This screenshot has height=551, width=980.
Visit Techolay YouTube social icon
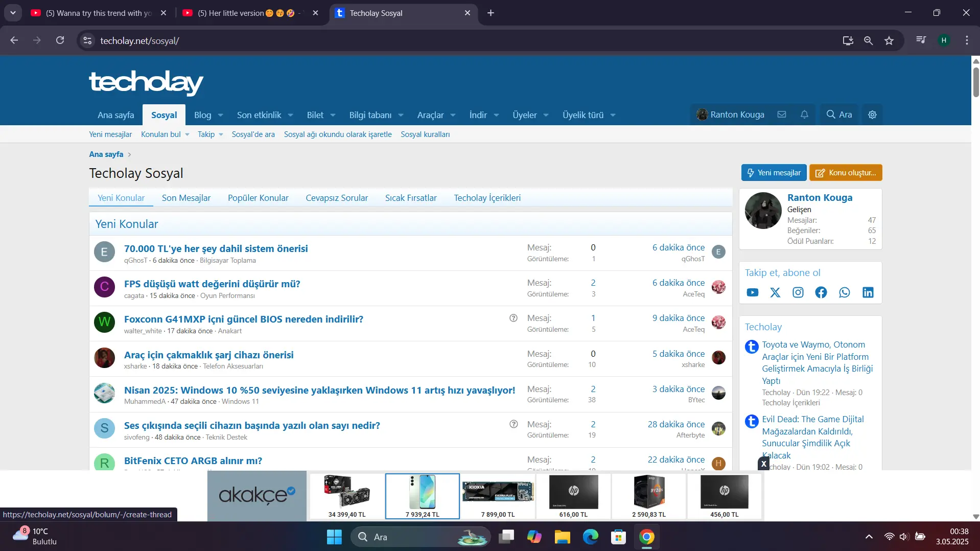752,292
